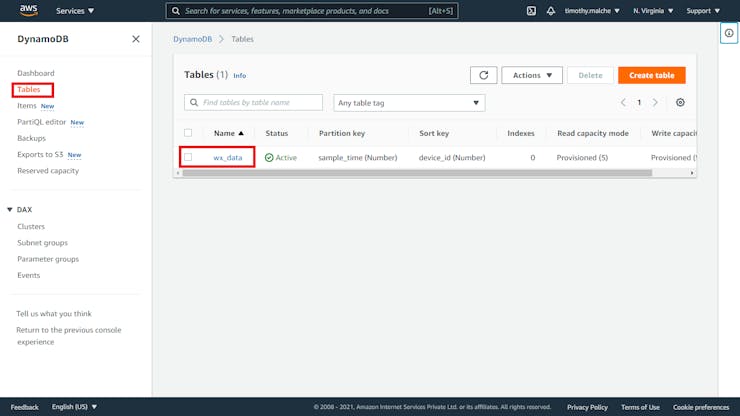
Task: Sort tables by Name column arrow
Action: 241,134
